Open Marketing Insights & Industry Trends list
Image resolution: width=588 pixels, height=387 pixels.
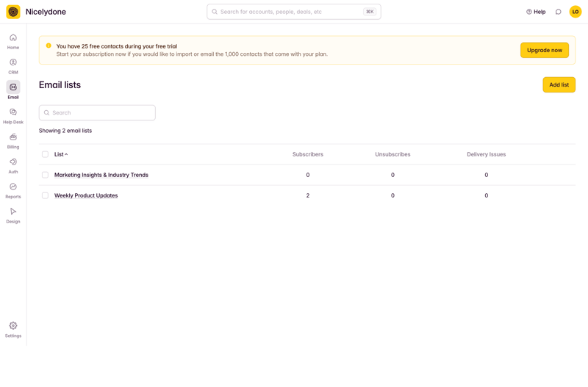tap(101, 175)
